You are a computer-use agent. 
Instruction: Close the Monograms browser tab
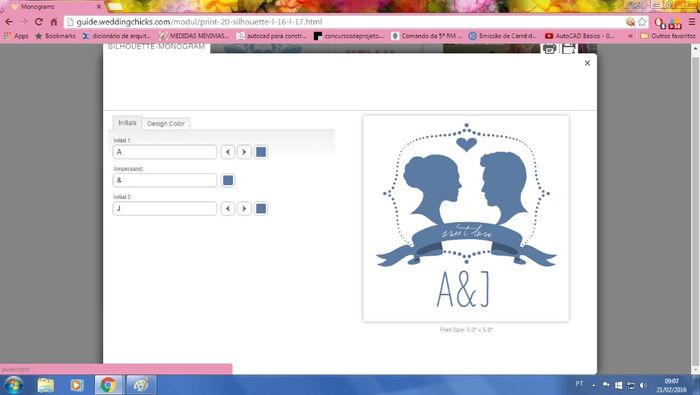pyautogui.click(x=99, y=7)
